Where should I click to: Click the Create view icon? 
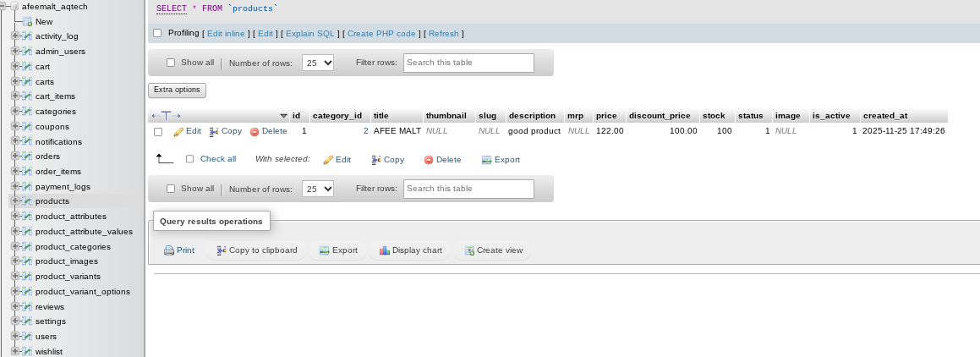click(x=469, y=250)
